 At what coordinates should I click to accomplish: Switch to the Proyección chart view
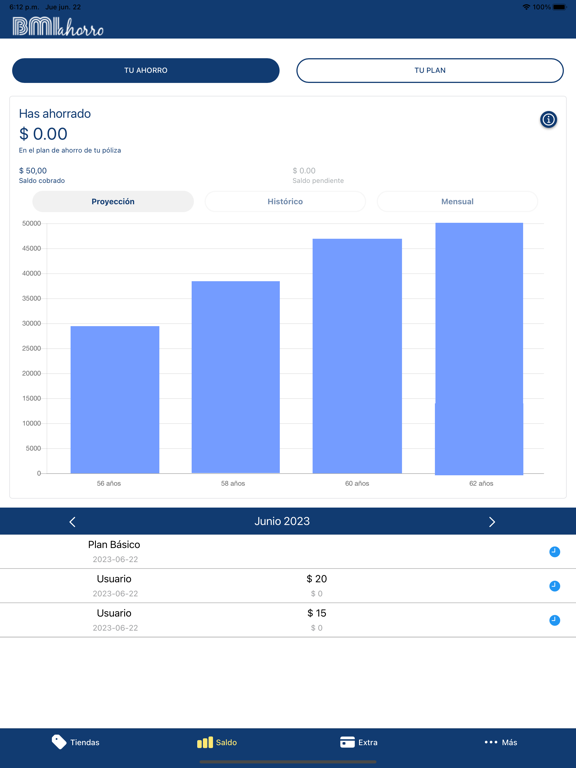point(113,201)
